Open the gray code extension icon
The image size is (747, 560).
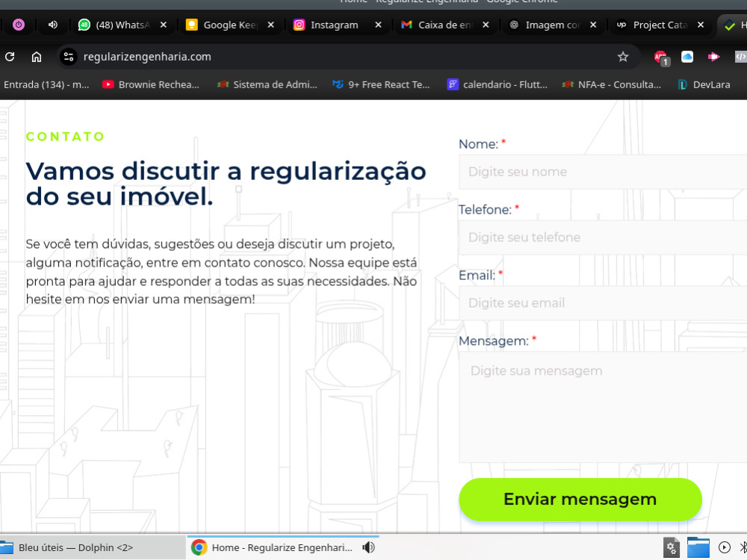click(x=740, y=57)
